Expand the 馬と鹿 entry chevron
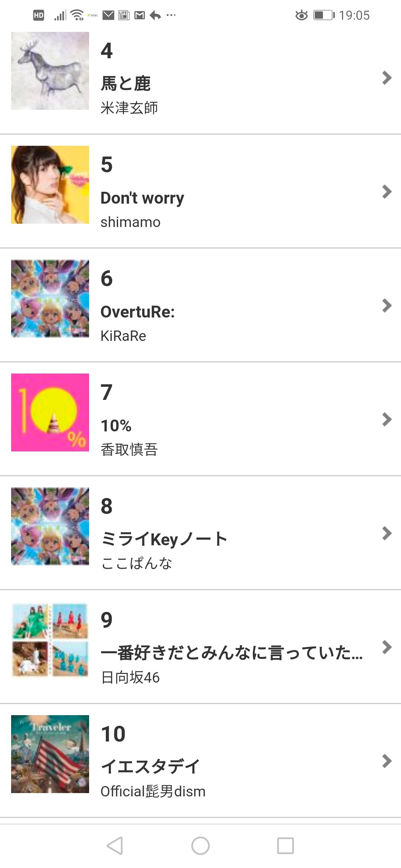401x868 pixels. (387, 78)
